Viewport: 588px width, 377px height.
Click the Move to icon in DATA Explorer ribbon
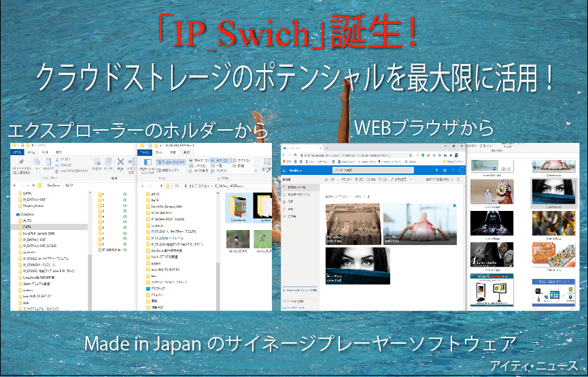point(97,161)
